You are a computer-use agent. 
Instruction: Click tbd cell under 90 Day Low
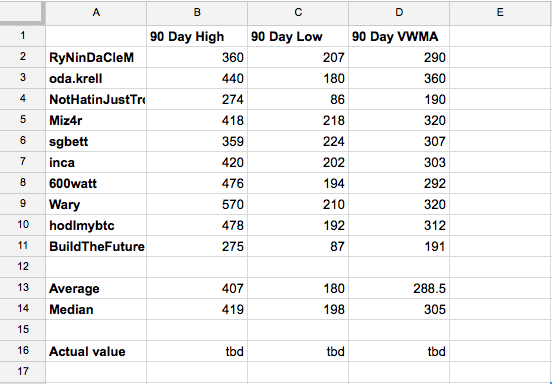click(298, 351)
